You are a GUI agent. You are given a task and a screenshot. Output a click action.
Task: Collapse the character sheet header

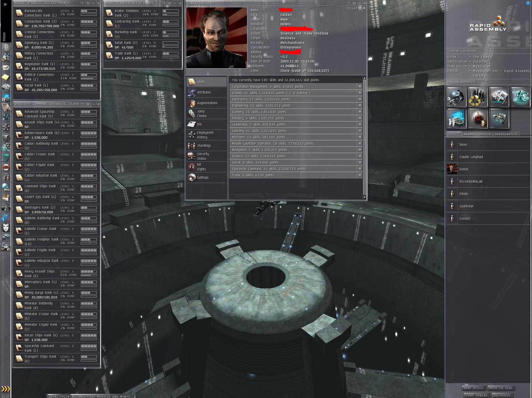click(x=356, y=8)
